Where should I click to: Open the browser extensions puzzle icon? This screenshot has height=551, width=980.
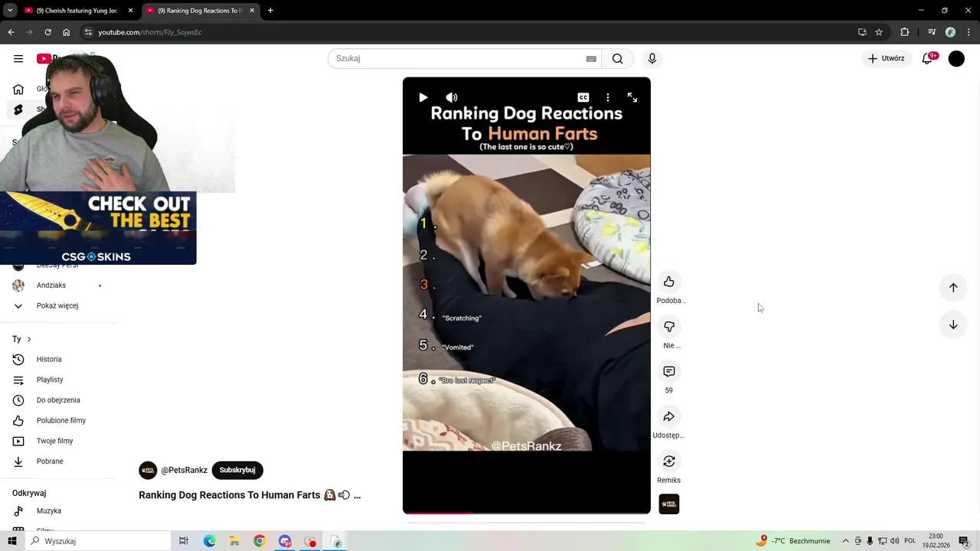(904, 32)
